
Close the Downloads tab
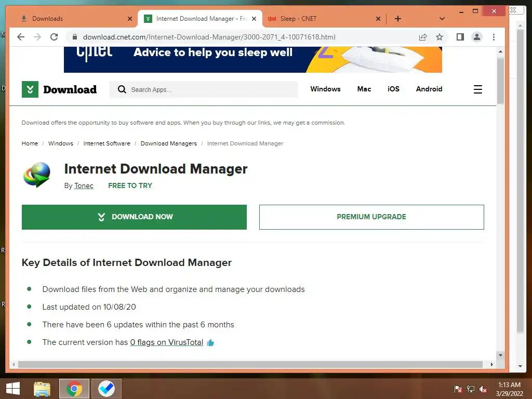129,19
